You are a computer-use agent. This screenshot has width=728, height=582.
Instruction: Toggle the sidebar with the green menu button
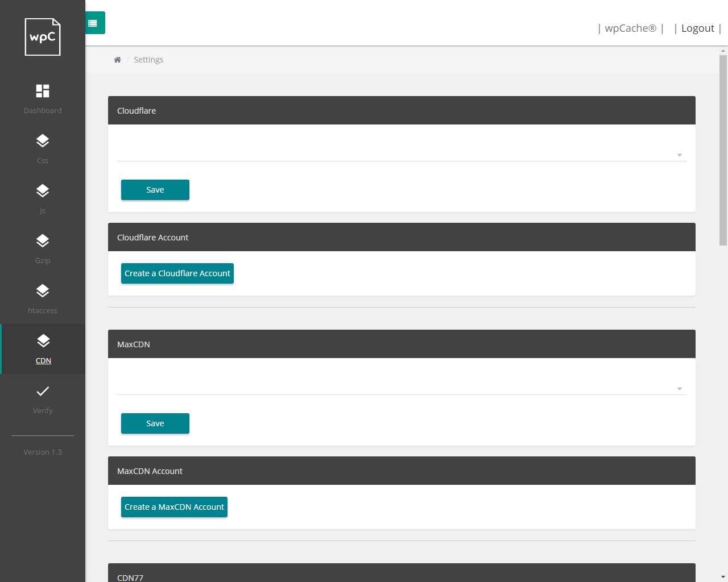(x=95, y=23)
